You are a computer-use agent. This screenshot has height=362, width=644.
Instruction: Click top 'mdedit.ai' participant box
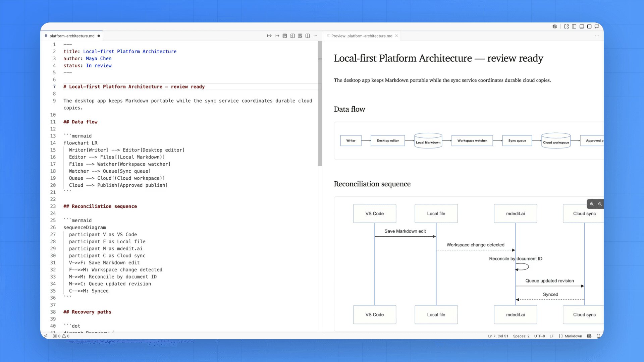[515, 214]
